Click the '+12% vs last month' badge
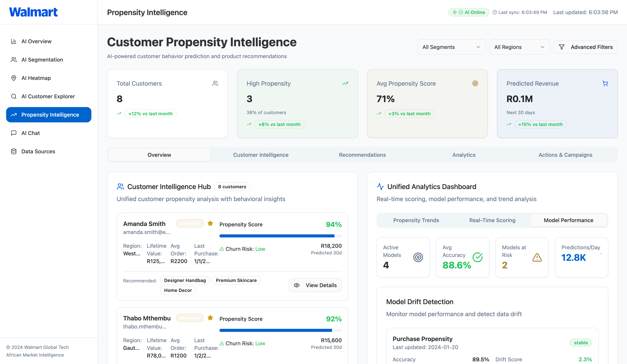The image size is (627, 364). (x=150, y=113)
